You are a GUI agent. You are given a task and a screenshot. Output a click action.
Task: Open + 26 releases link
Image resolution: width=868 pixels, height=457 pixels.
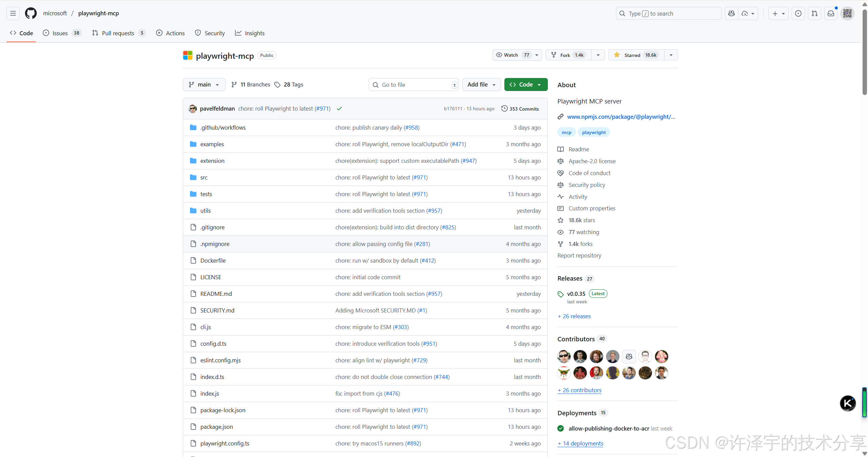574,316
